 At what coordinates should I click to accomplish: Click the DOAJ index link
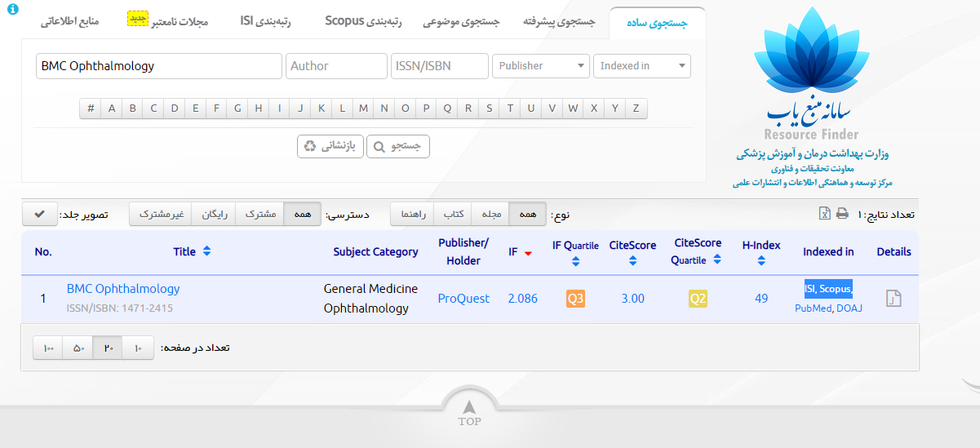coord(849,308)
